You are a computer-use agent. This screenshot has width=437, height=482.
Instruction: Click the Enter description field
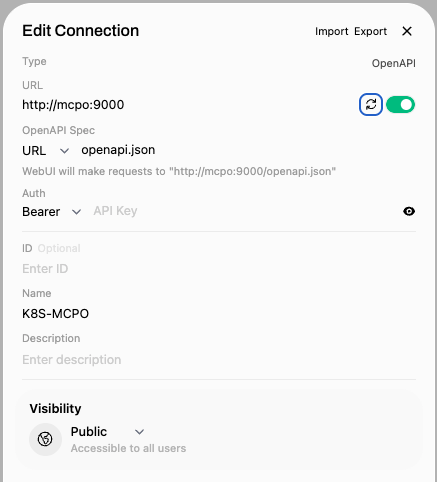219,360
